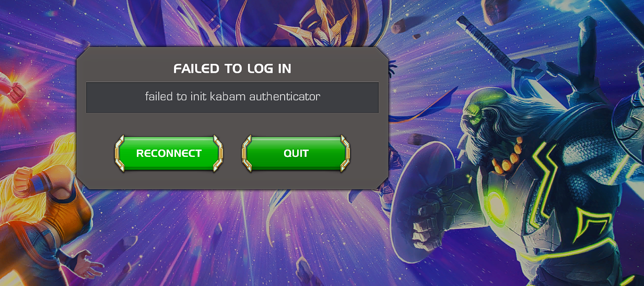
Task: Click gold ornament on QUIT button's right edge
Action: point(345,154)
